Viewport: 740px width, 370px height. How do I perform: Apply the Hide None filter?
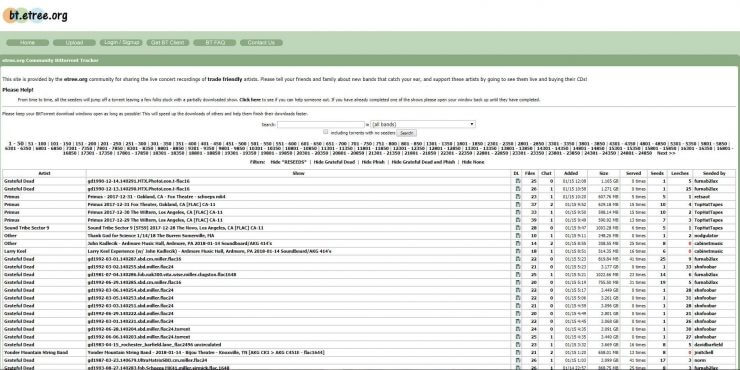(x=473, y=162)
